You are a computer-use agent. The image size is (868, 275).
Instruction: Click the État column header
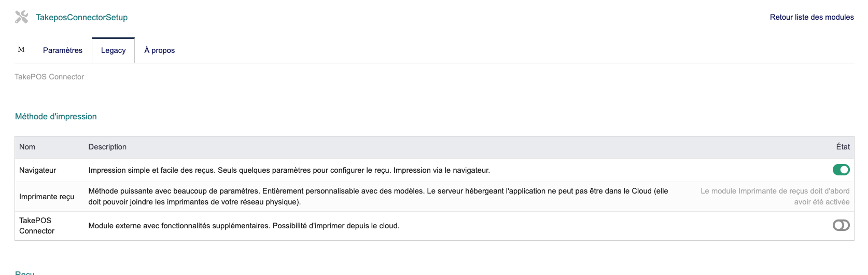tap(843, 147)
